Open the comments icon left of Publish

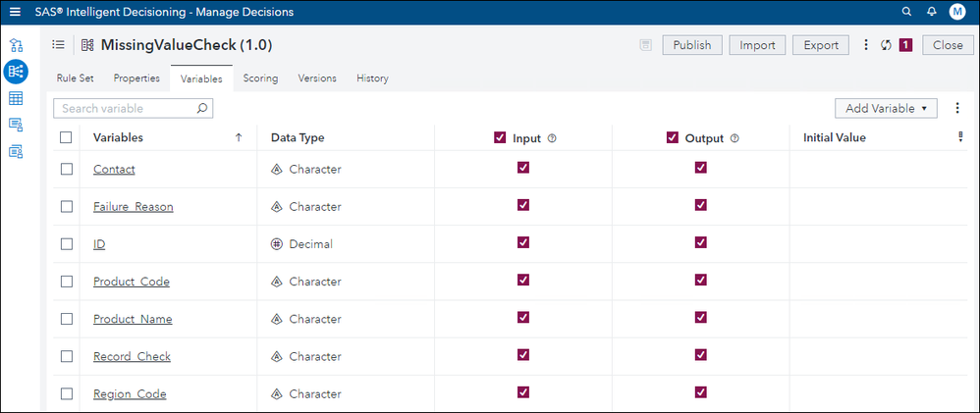tap(645, 45)
